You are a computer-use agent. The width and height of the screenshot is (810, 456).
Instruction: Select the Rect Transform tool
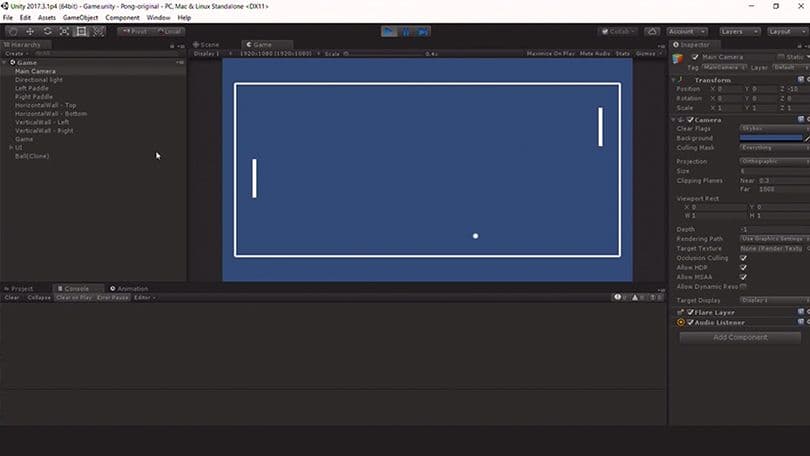(x=82, y=31)
